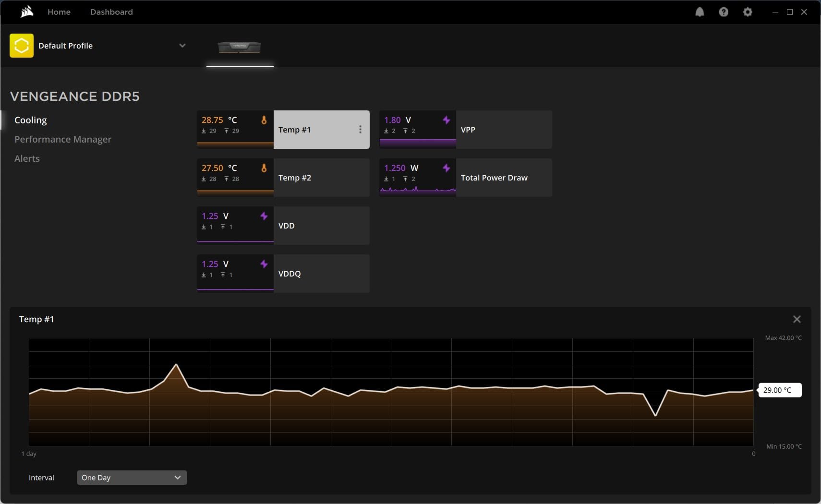
Task: Switch to the Dashboard tab
Action: click(111, 12)
